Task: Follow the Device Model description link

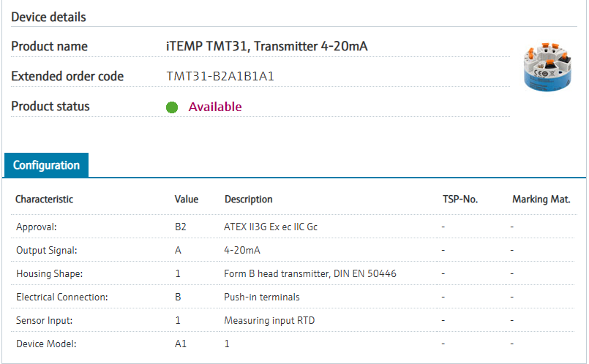Action: 227,343
